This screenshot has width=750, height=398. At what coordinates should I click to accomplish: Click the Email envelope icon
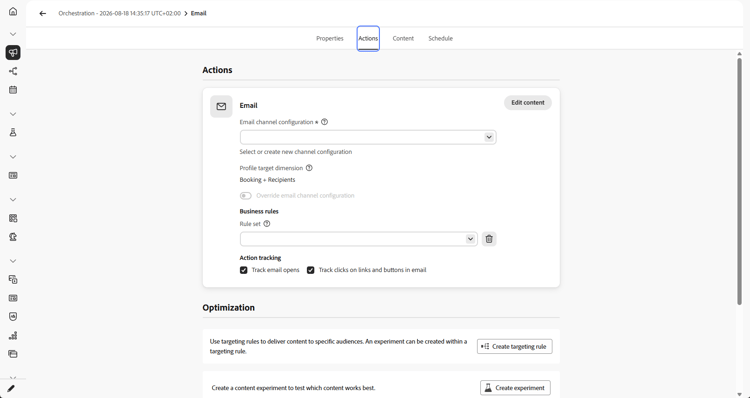click(x=221, y=106)
